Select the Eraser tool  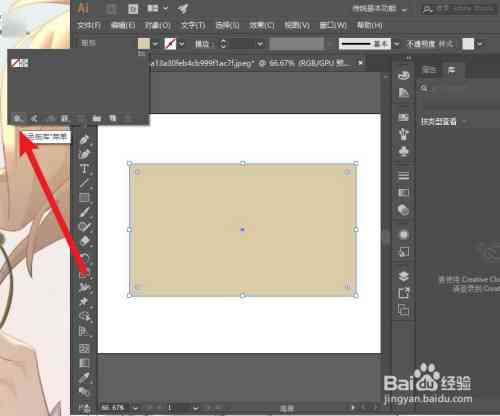84,241
